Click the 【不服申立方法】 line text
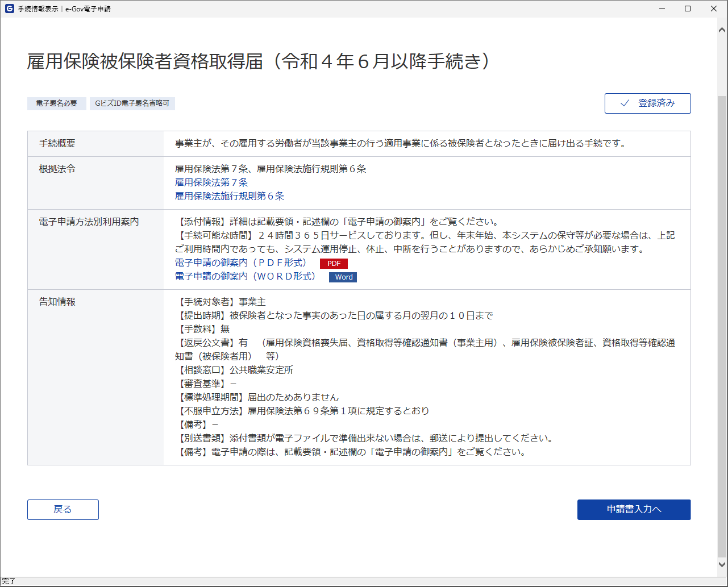 [x=302, y=411]
